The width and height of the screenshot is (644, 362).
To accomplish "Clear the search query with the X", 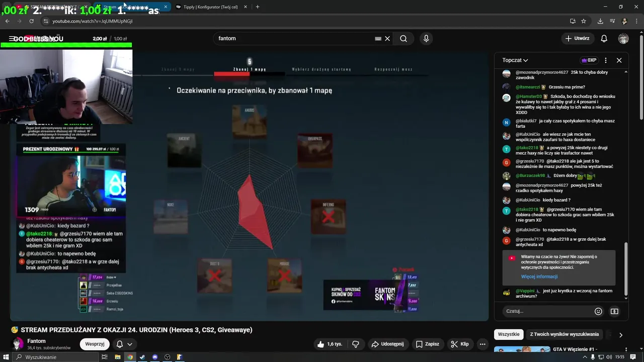I will click(x=387, y=39).
